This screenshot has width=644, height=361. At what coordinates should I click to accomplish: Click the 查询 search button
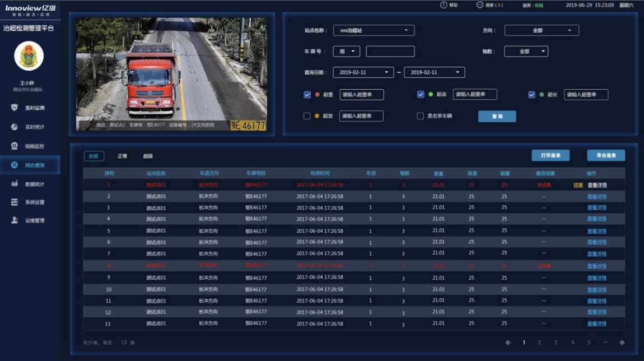497,116
